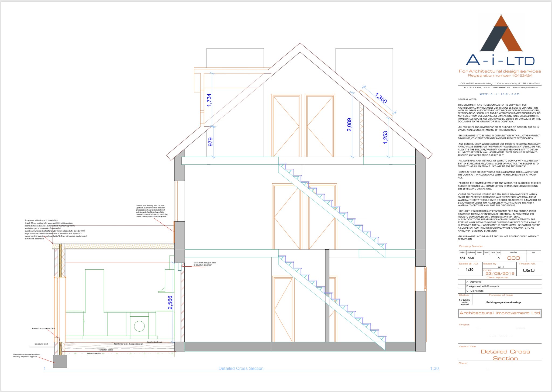Screen dimensions: 552x392
Task: Click the orange 'Detailed Cross Section' title
Action: [x=505, y=355]
